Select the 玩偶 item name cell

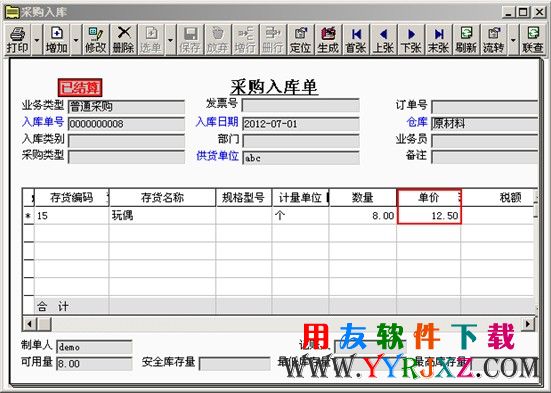(162, 215)
